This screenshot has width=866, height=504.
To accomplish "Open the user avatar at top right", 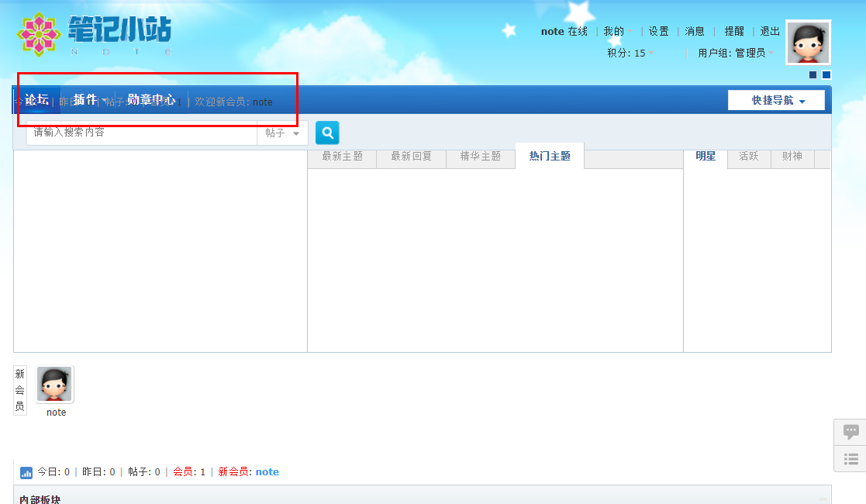I will pos(808,43).
